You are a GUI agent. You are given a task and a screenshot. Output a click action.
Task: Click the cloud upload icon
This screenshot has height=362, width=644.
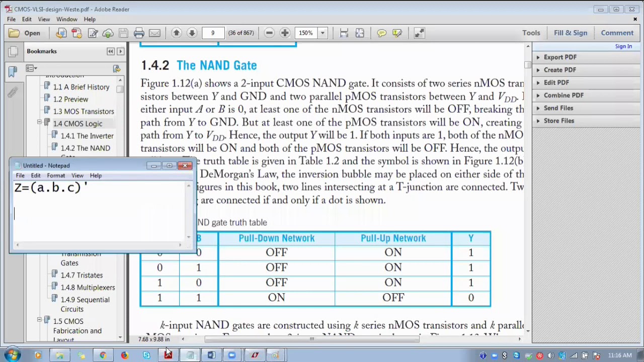tap(108, 33)
